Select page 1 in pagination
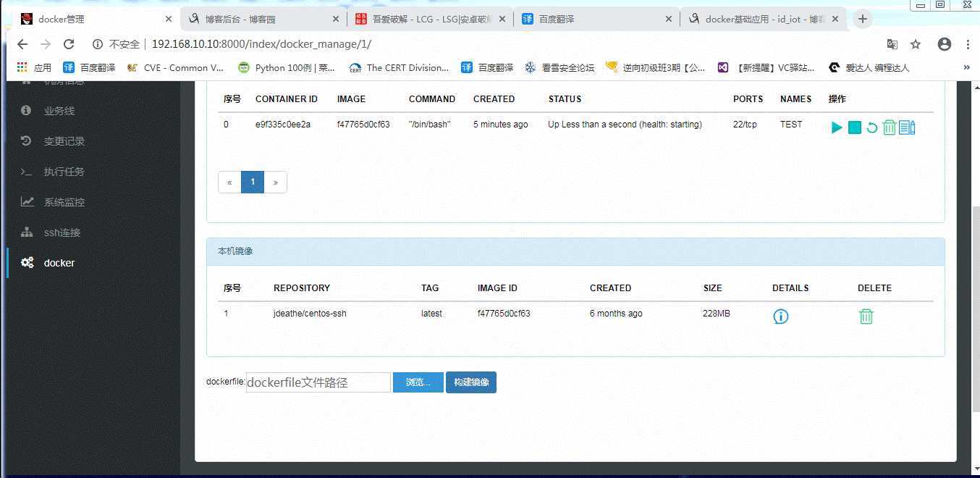The height and width of the screenshot is (478, 980). click(x=253, y=183)
